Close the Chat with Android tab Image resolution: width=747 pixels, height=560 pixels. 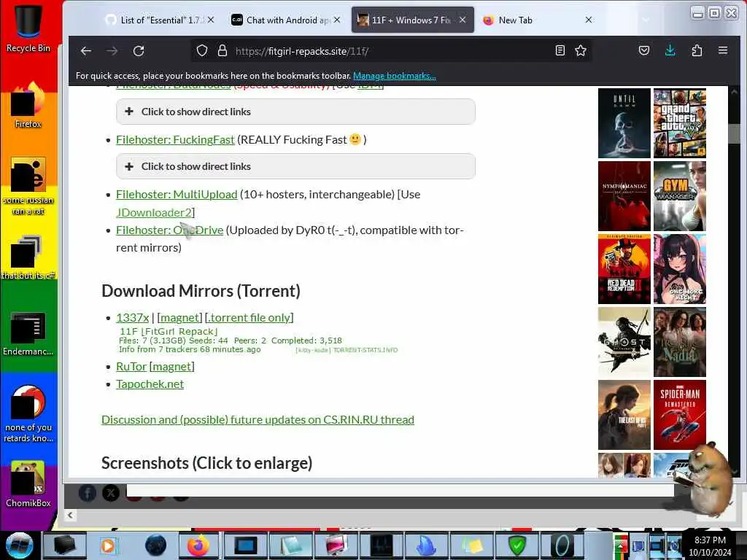point(337,20)
